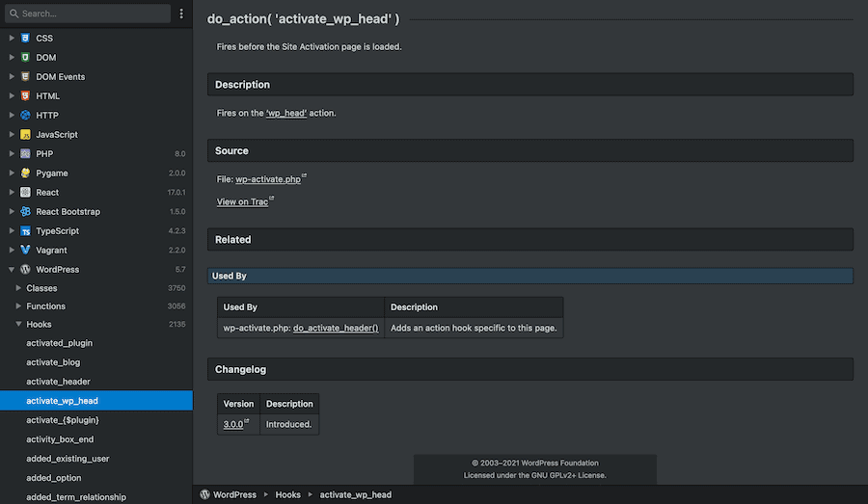The image size is (868, 504).
Task: Click Hooks in the bottom breadcrumb
Action: coord(287,494)
